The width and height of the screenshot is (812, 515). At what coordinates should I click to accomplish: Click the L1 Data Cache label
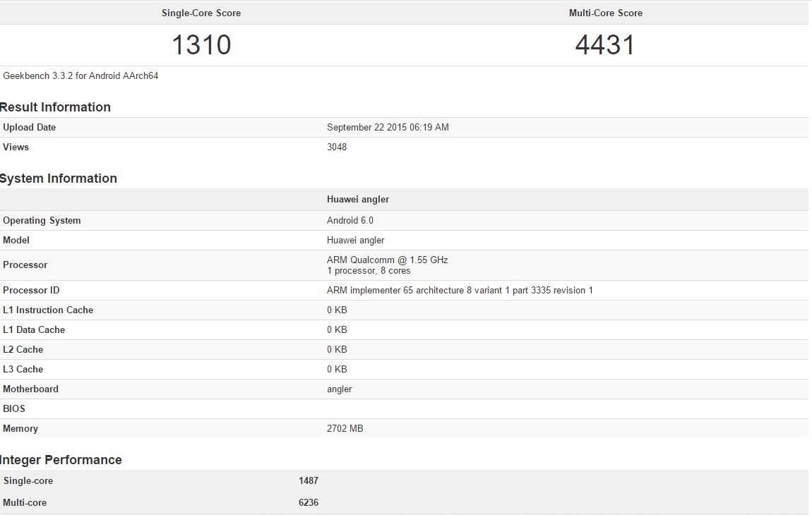point(34,329)
